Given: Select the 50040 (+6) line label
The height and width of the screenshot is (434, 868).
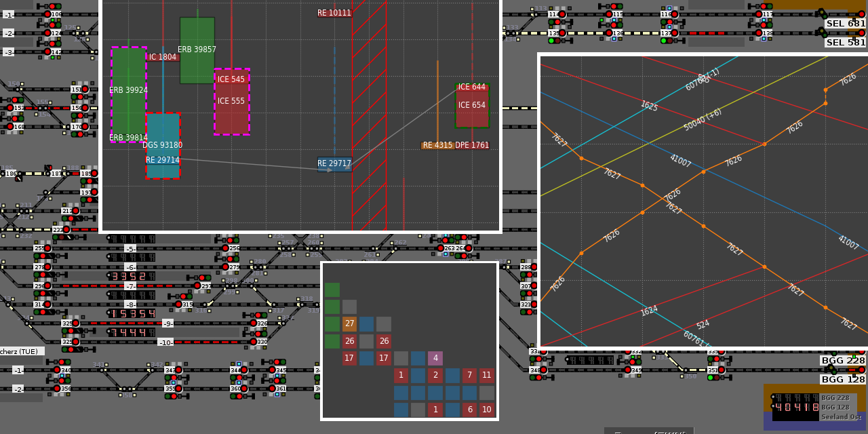Looking at the screenshot, I should click(x=703, y=119).
